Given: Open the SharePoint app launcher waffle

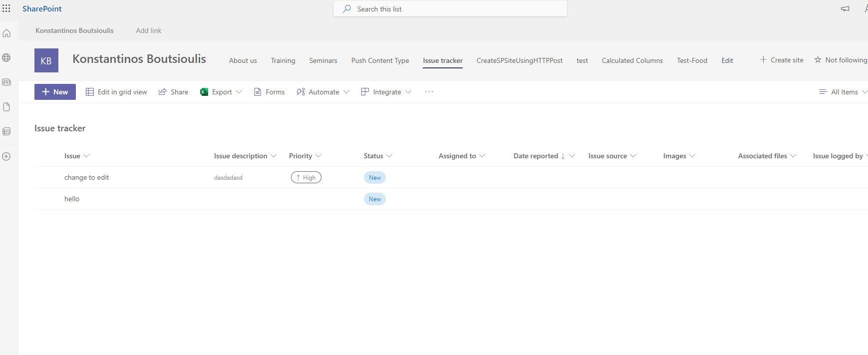Looking at the screenshot, I should 6,8.
